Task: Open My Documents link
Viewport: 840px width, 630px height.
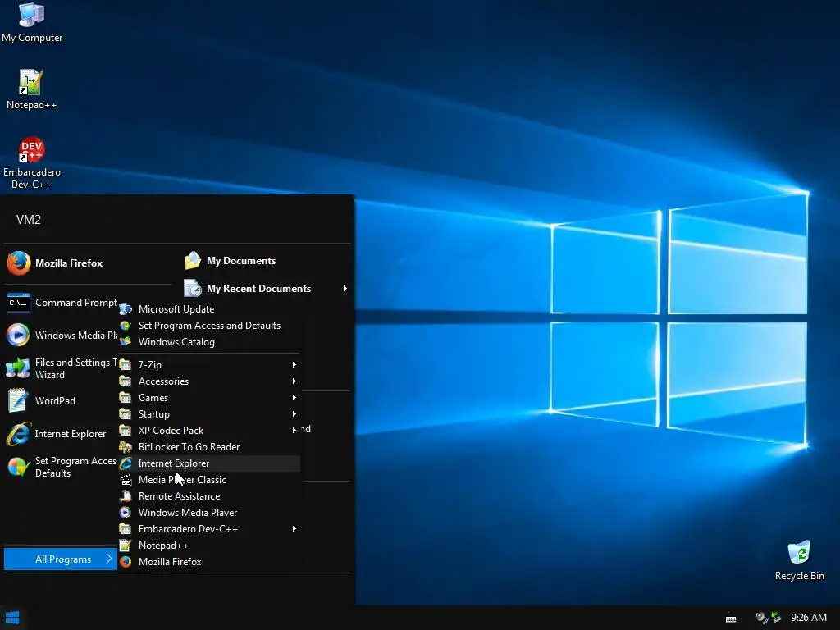Action: pyautogui.click(x=241, y=261)
